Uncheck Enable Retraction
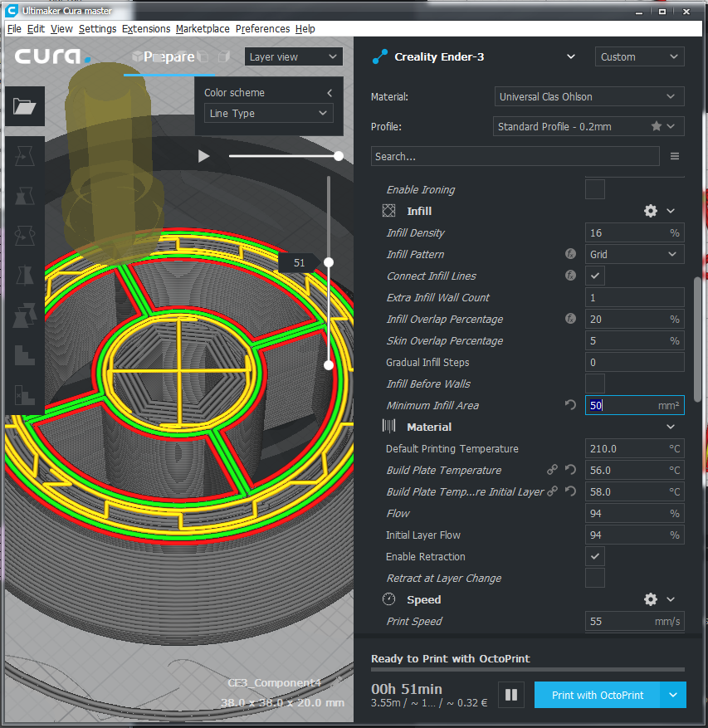This screenshot has width=708, height=728. pyautogui.click(x=595, y=556)
